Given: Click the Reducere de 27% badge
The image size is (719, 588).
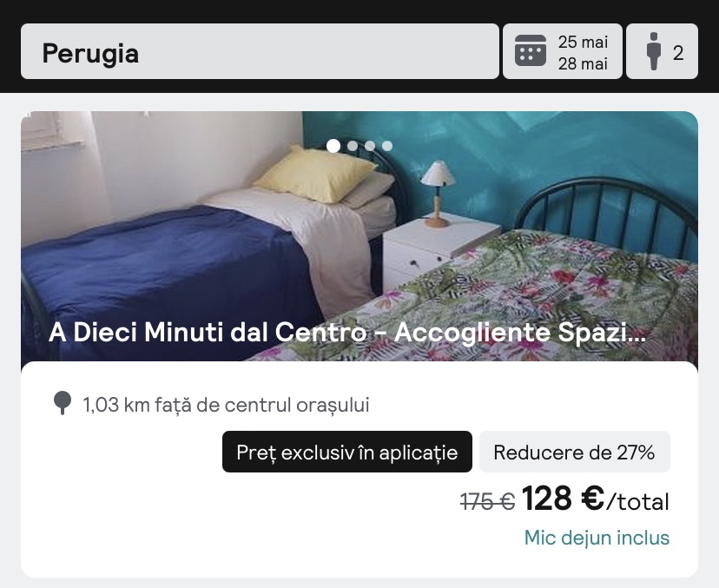Looking at the screenshot, I should coord(575,452).
